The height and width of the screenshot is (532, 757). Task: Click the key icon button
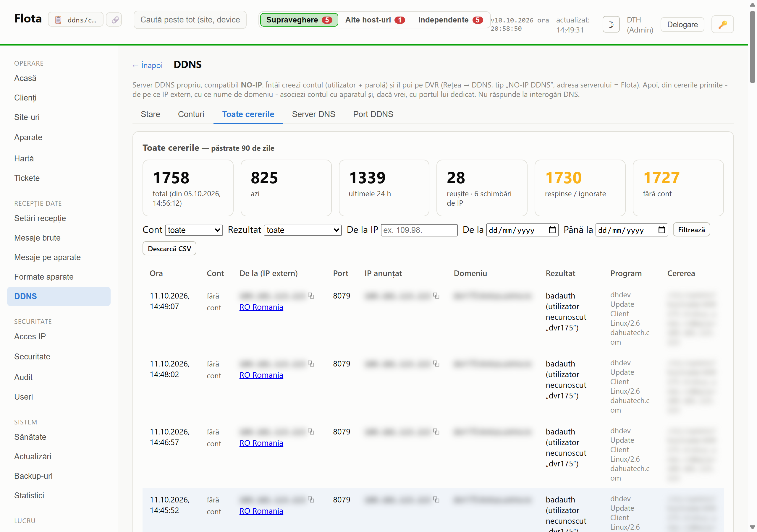click(722, 25)
